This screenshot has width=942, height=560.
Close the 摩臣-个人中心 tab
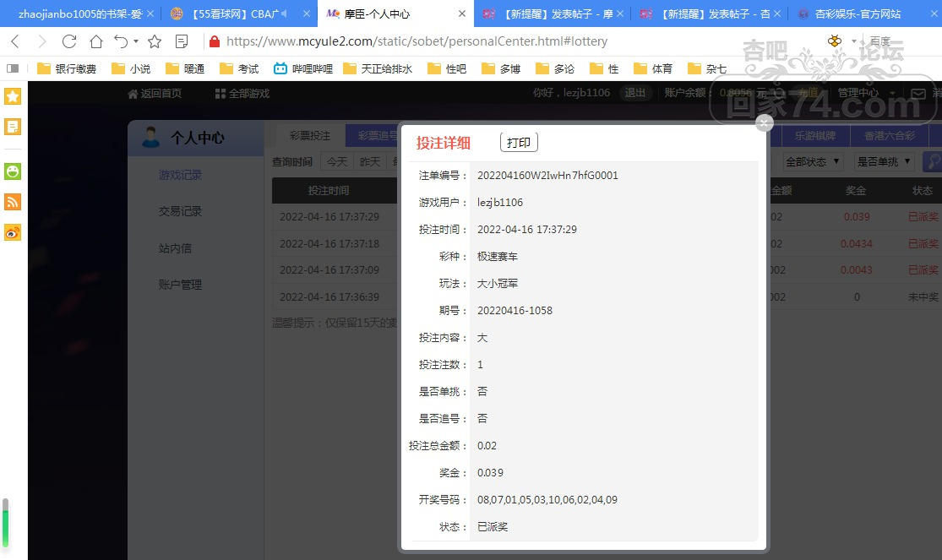462,14
